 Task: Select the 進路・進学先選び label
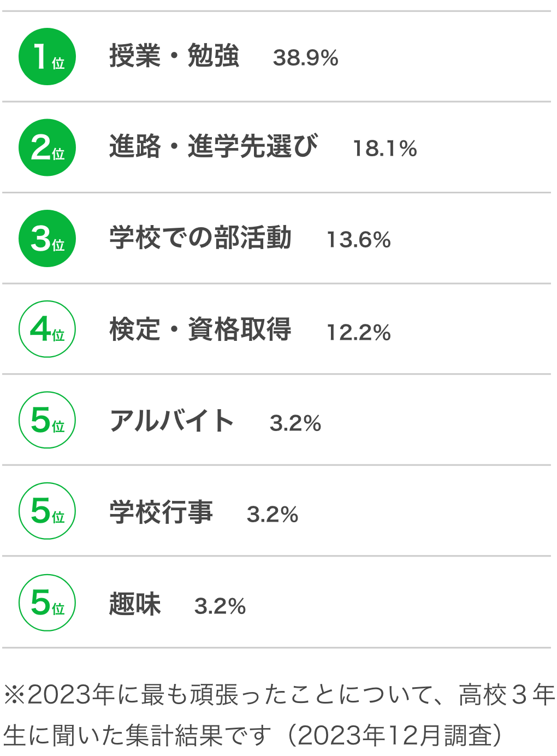(214, 146)
